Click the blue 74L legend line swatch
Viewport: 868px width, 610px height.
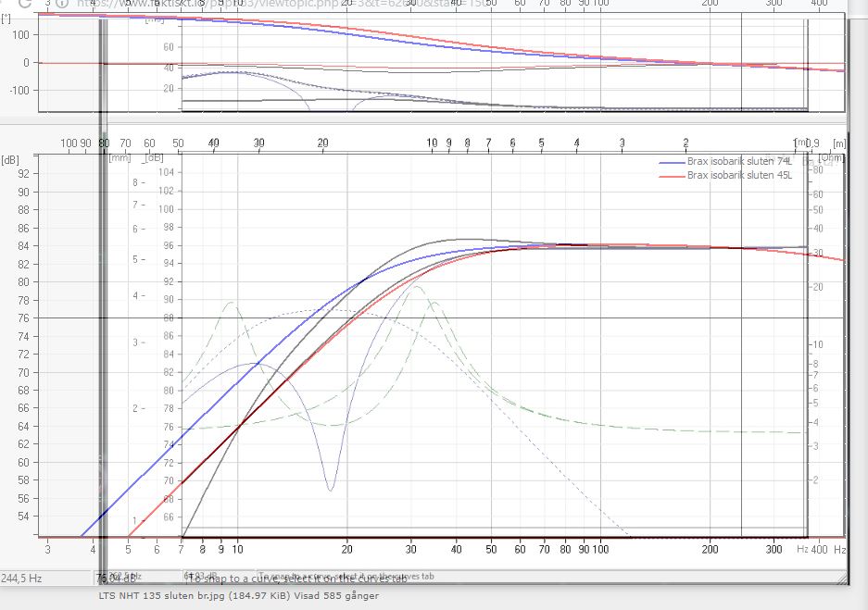coord(672,163)
